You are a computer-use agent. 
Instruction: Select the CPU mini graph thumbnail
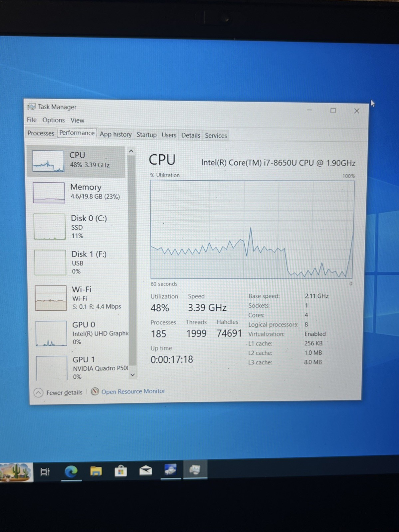(48, 161)
